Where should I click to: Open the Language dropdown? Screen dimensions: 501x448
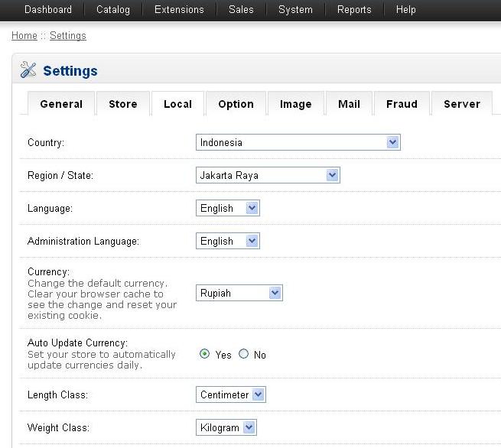[x=228, y=208]
